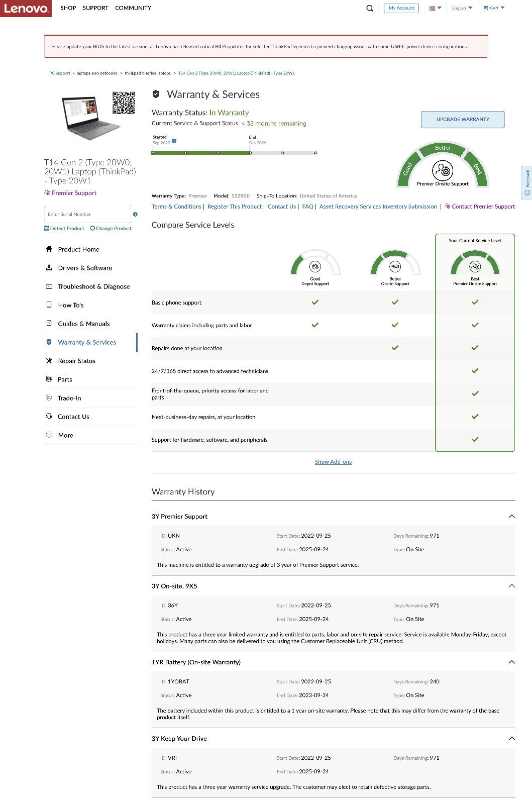Click the UPGRADE WARRANTY button
Viewport: 532px width, 804px height.
[463, 120]
